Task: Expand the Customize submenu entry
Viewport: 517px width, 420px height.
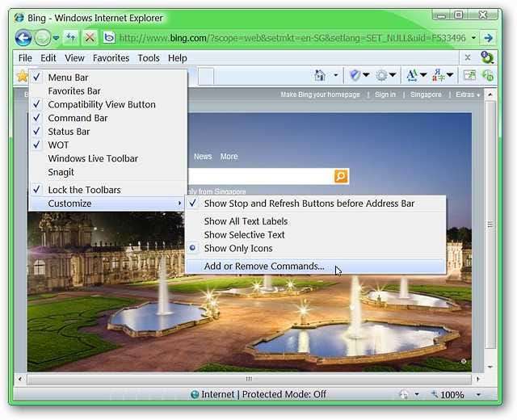Action: 69,204
